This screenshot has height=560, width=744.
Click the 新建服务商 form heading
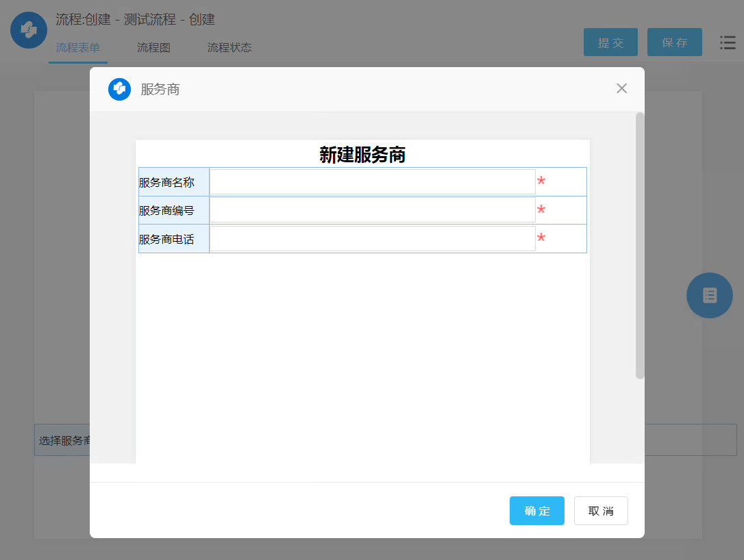(x=362, y=155)
